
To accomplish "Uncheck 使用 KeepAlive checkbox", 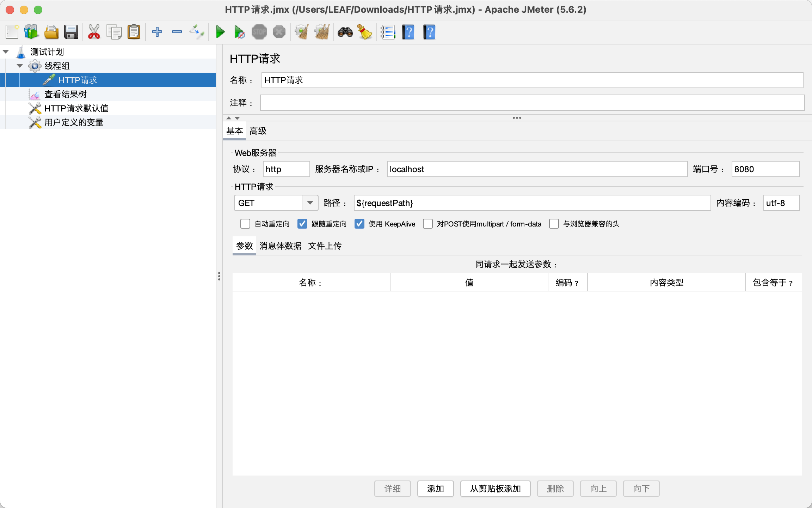I will 359,224.
